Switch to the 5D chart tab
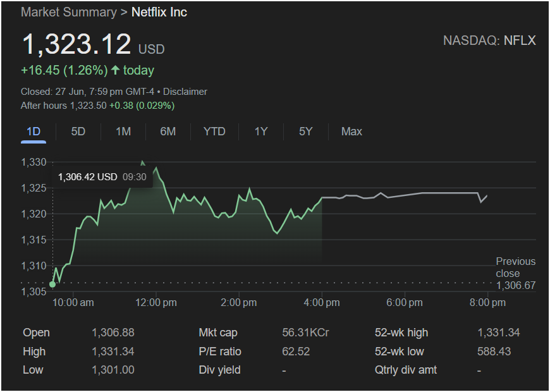Viewport: 550px width, 392px height. point(78,132)
